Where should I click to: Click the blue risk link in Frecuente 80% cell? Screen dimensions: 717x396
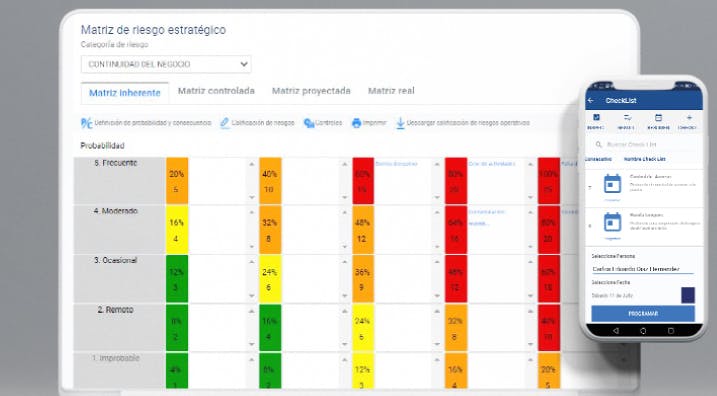pos(492,164)
